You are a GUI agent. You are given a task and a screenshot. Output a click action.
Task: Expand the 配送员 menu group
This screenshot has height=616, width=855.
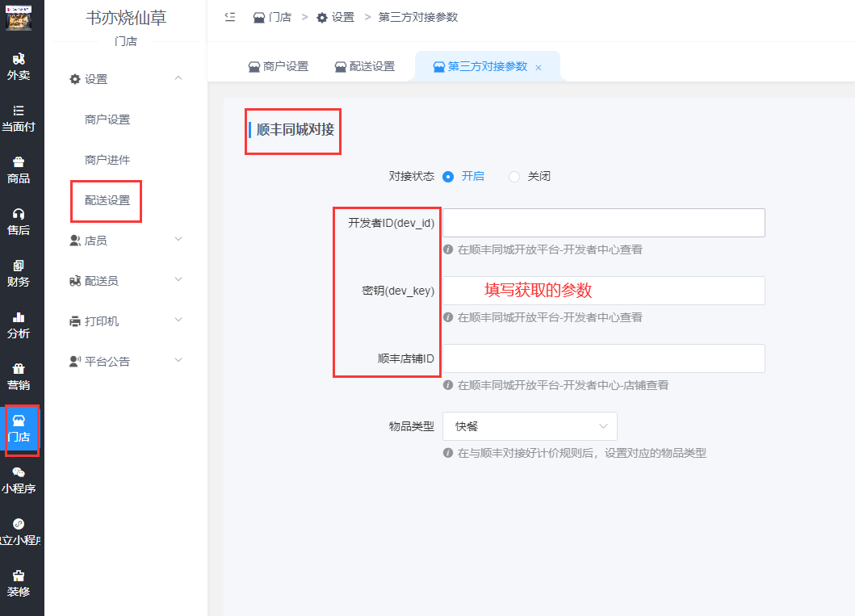[126, 281]
